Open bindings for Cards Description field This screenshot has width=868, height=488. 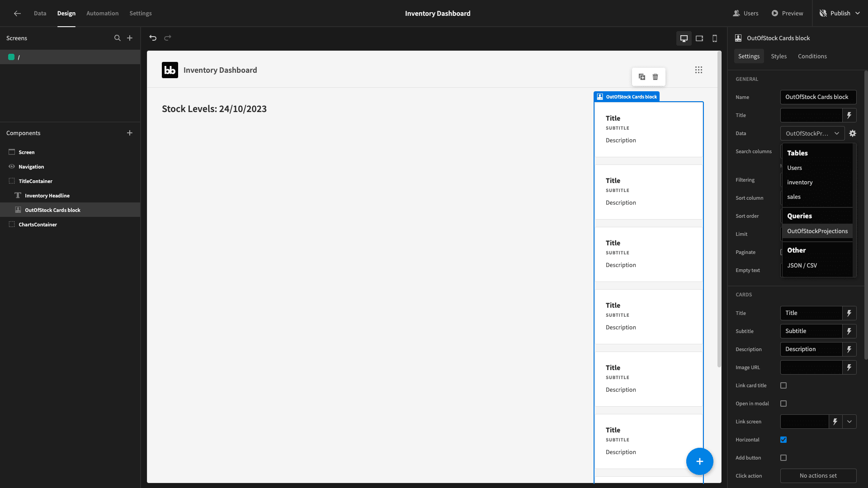click(x=849, y=349)
